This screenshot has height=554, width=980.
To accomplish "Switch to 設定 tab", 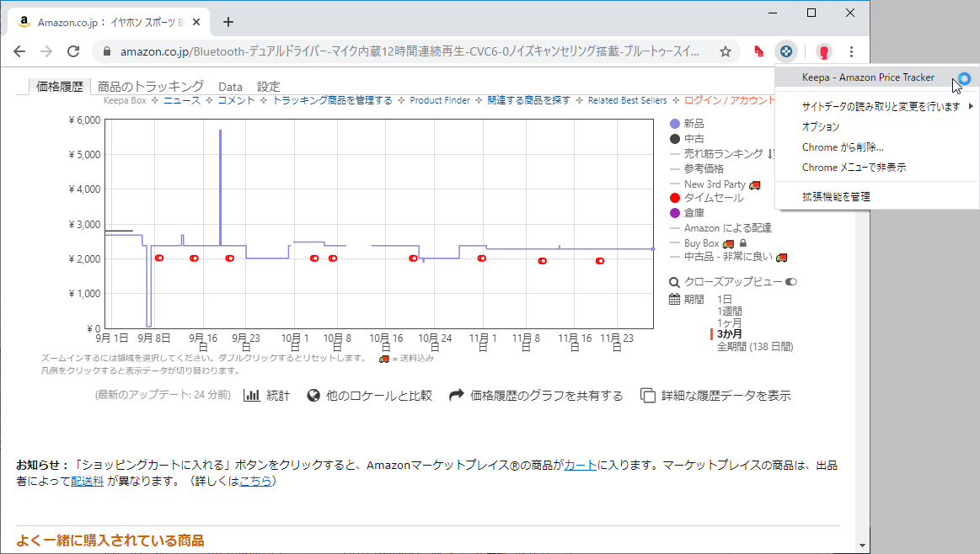I will [x=269, y=87].
